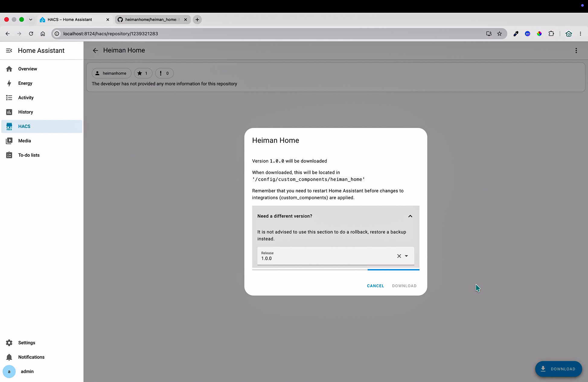
Task: Click the Settings gear icon
Action: coord(9,343)
